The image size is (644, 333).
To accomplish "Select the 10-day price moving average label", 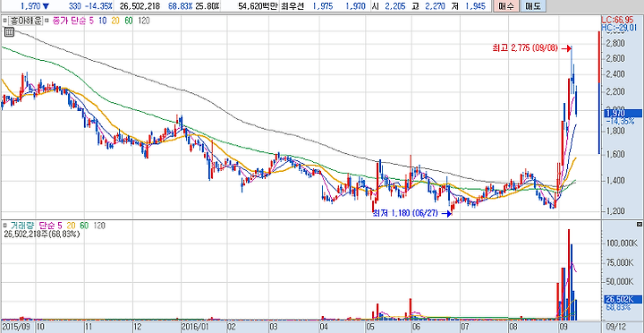I will click(103, 21).
